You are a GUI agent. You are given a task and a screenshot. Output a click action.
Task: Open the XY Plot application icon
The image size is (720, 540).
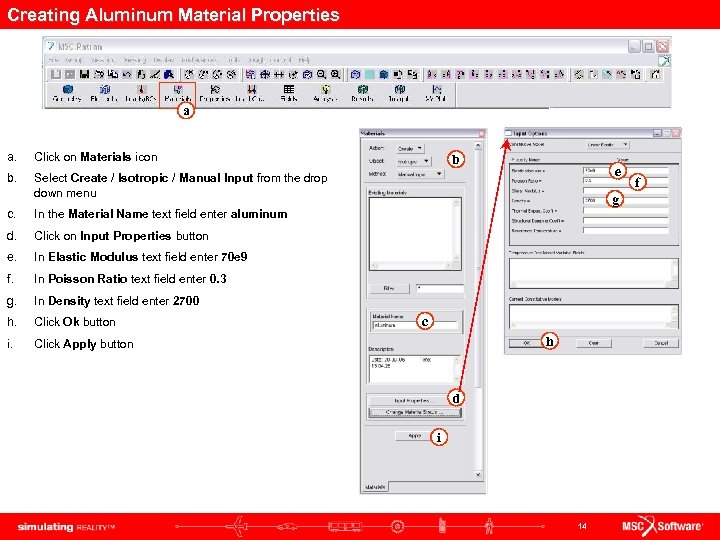pyautogui.click(x=436, y=93)
